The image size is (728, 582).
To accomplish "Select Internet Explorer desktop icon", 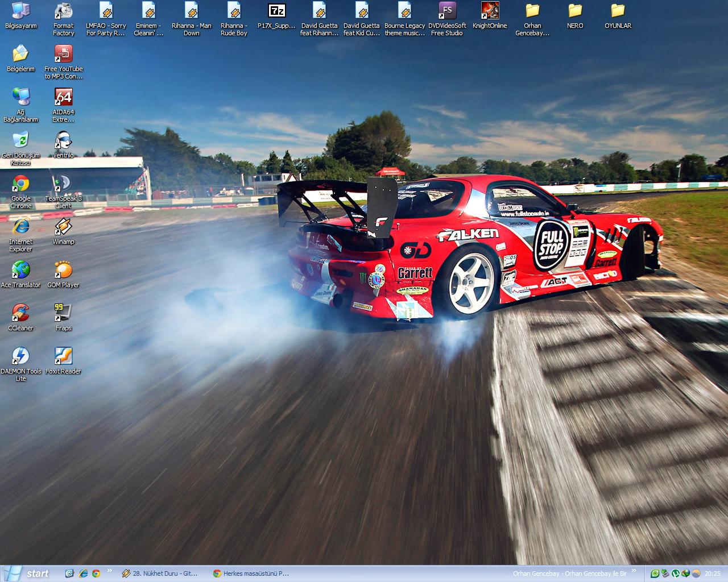I will pos(21,235).
